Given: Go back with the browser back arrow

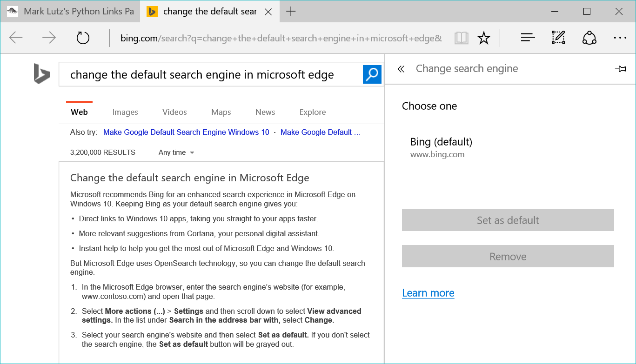Looking at the screenshot, I should [16, 38].
